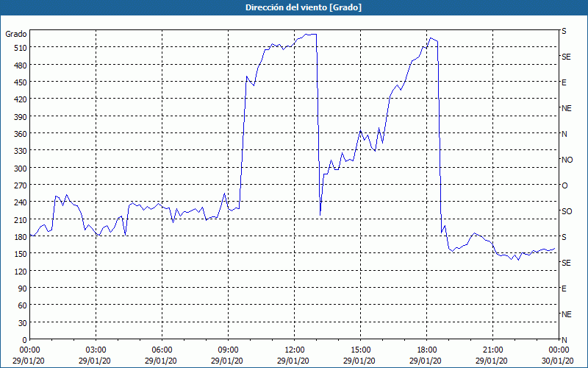Click the 330 value on the degree axis
Screen dimensions: 588x368
point(21,151)
